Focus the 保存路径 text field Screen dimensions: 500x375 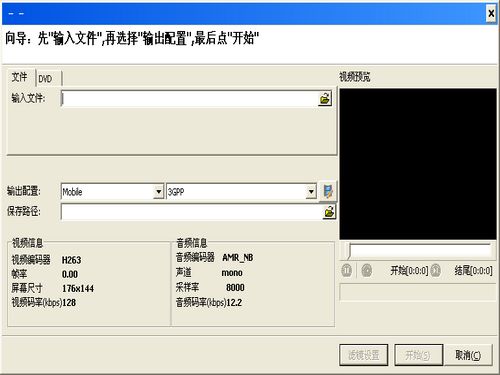[x=191, y=212]
